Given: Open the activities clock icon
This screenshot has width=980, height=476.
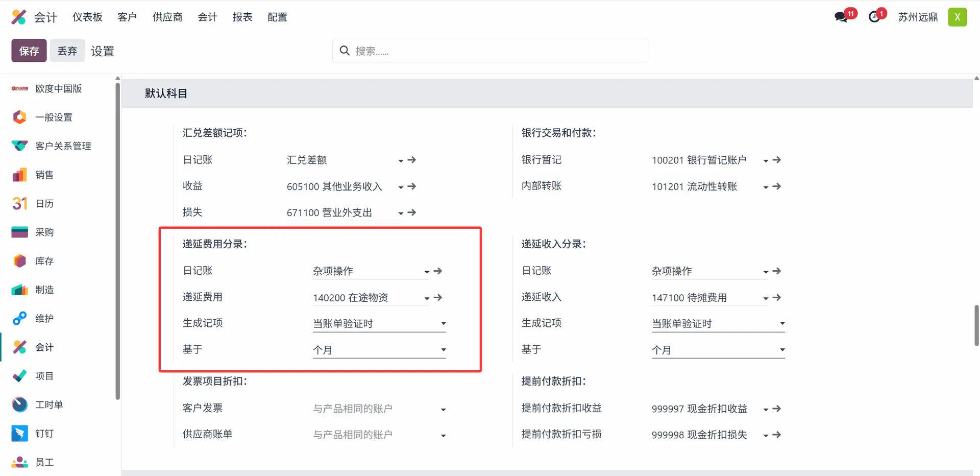Looking at the screenshot, I should (x=874, y=17).
